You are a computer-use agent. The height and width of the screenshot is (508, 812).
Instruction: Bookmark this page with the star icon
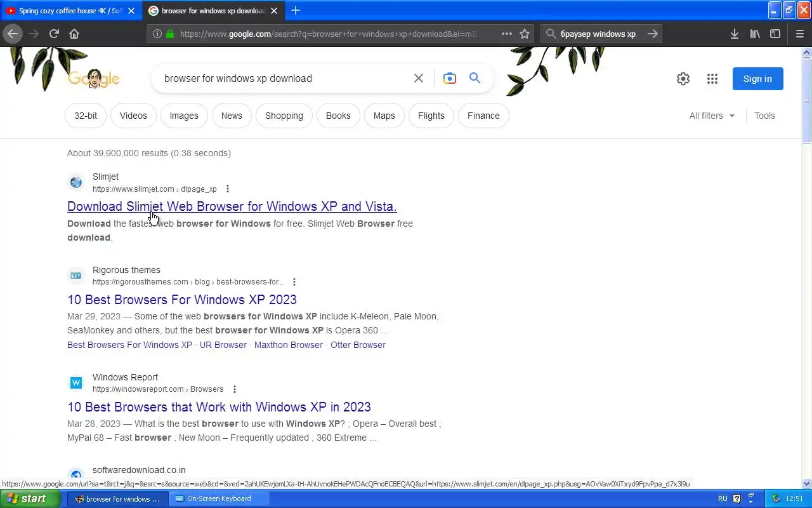pyautogui.click(x=525, y=34)
